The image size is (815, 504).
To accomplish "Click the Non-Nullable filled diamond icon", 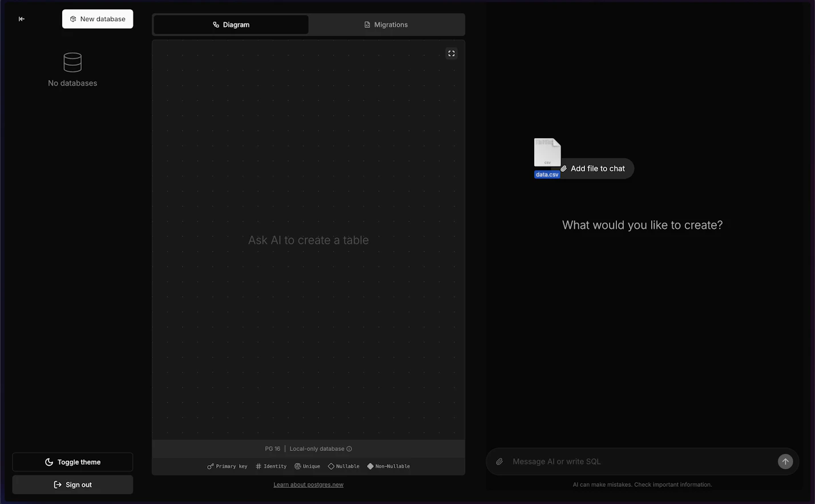I will (x=370, y=466).
